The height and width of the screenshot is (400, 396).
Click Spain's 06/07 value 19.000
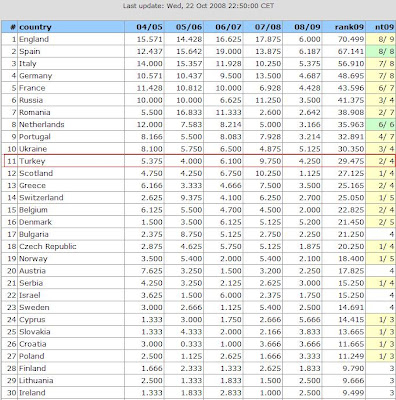(x=228, y=52)
